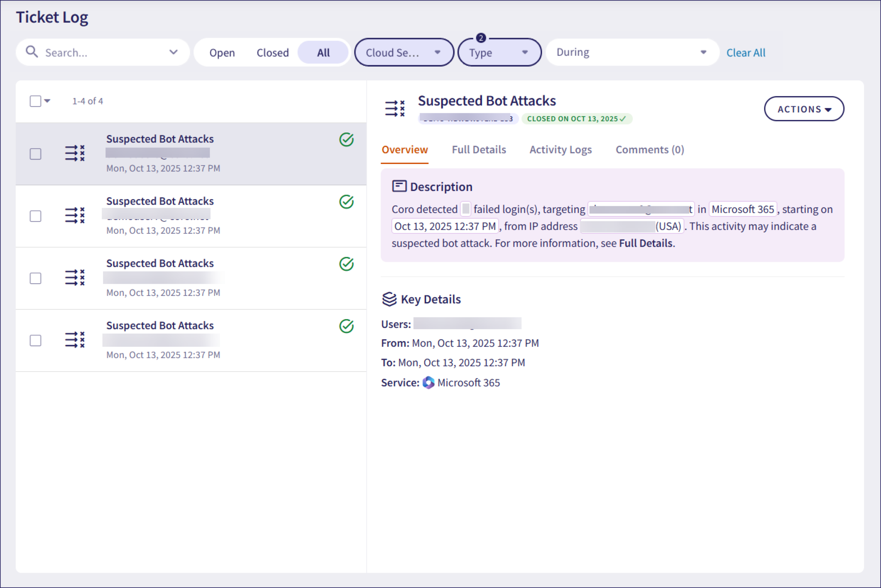Filter tickets by Open status

click(222, 52)
